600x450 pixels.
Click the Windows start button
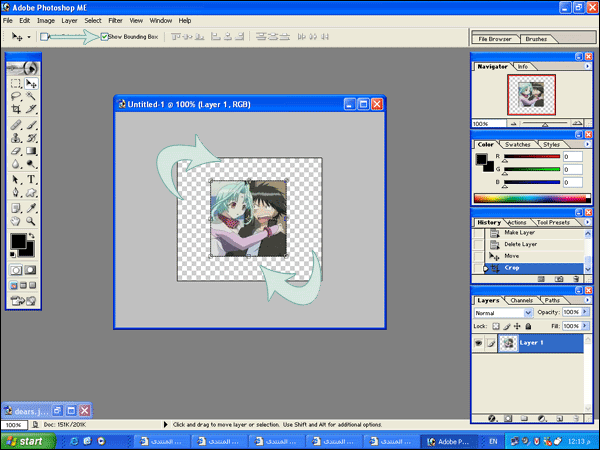(28, 441)
